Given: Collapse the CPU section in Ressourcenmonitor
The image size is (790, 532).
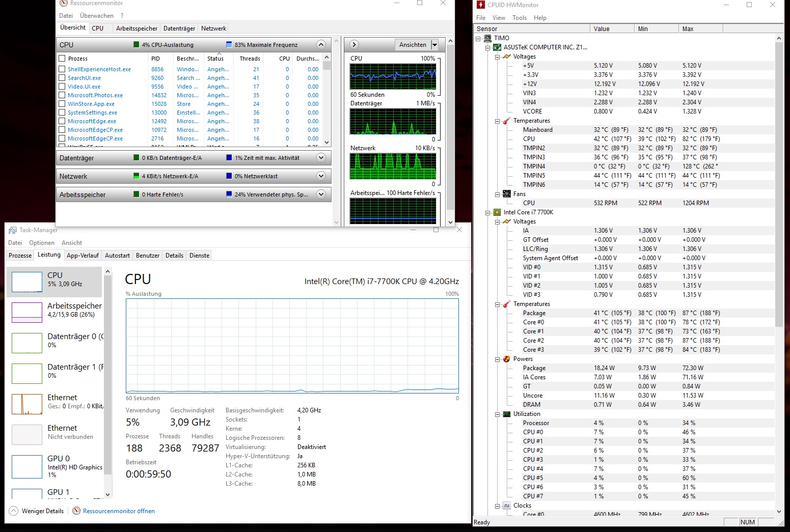Looking at the screenshot, I should point(321,45).
